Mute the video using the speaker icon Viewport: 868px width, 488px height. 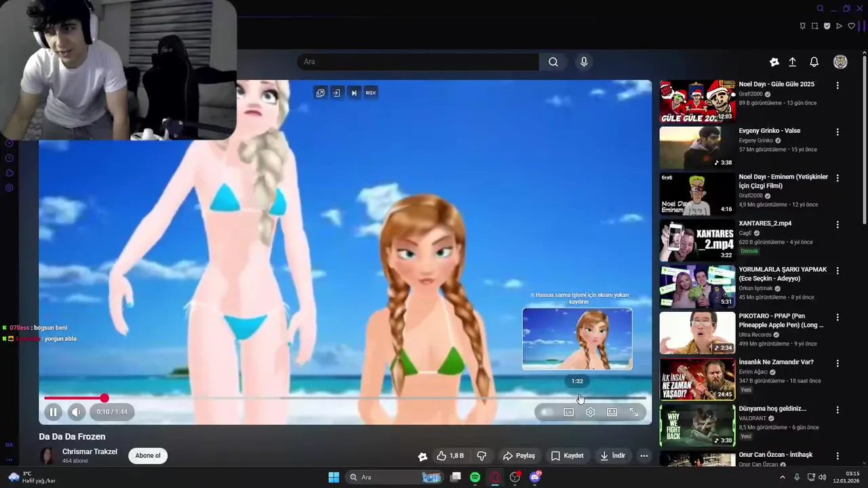pos(76,411)
